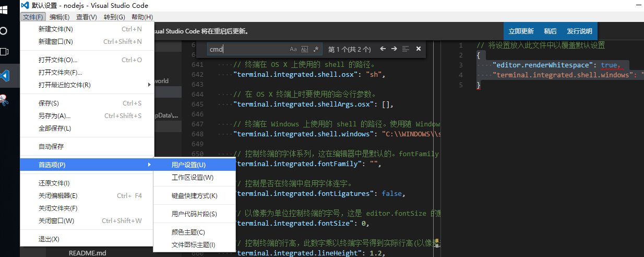644x257 pixels.
Task: Open the 编辑(E) menu
Action: pos(59,17)
